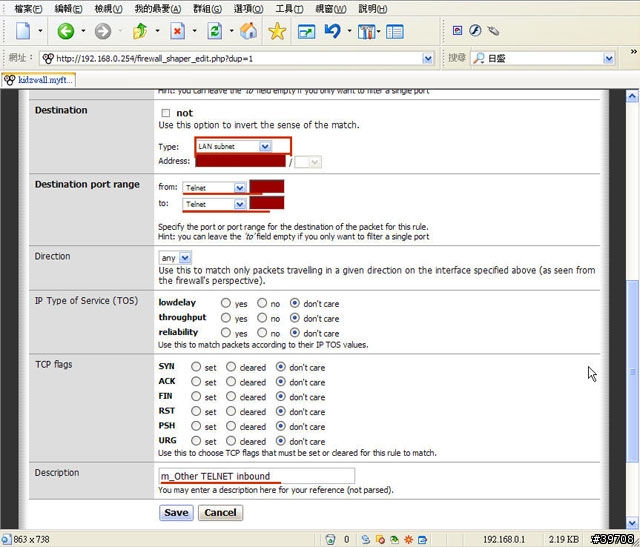Click the site icon in the address bar

48,58
